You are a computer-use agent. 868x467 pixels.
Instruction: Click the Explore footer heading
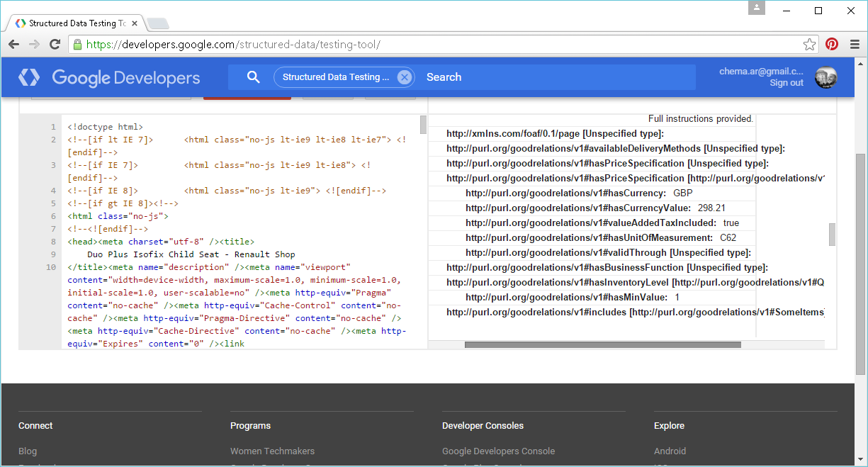click(x=669, y=425)
